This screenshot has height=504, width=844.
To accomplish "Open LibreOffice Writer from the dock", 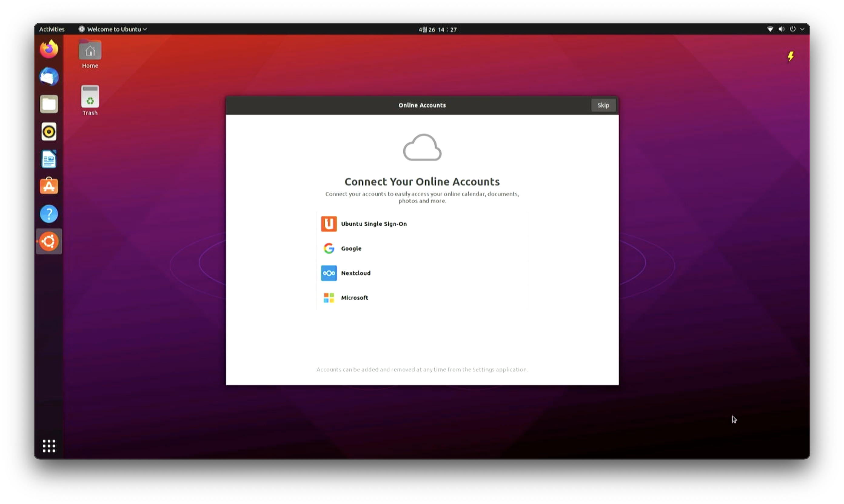I will tap(49, 159).
